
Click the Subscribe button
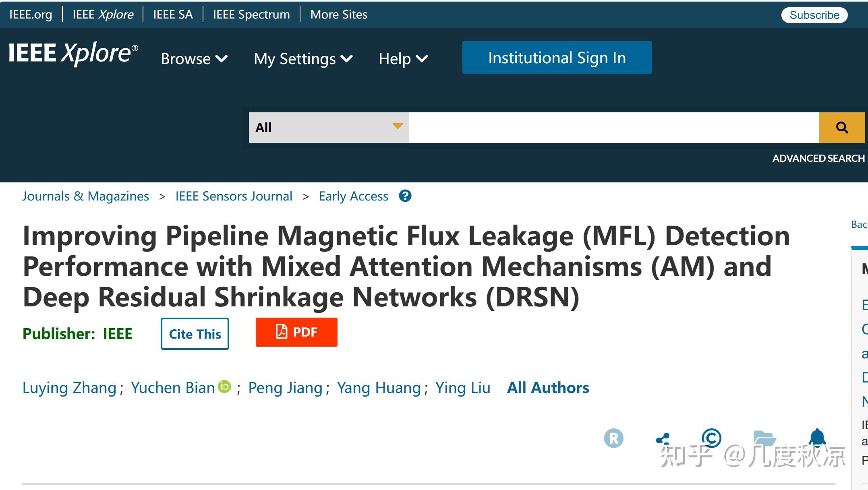(x=814, y=14)
